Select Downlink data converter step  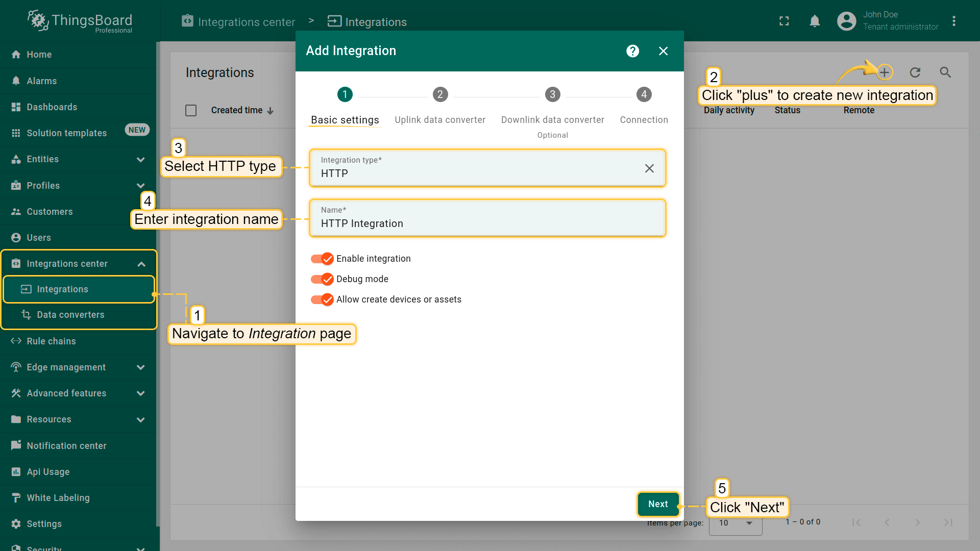point(553,113)
